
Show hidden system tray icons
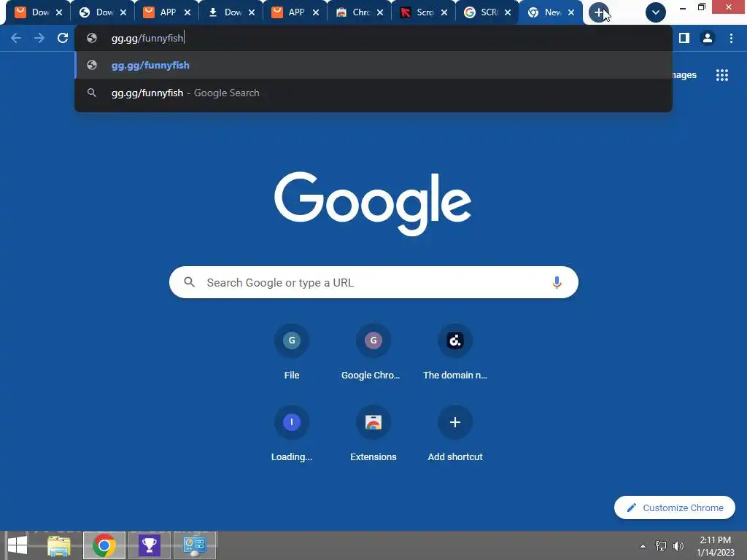coord(643,546)
